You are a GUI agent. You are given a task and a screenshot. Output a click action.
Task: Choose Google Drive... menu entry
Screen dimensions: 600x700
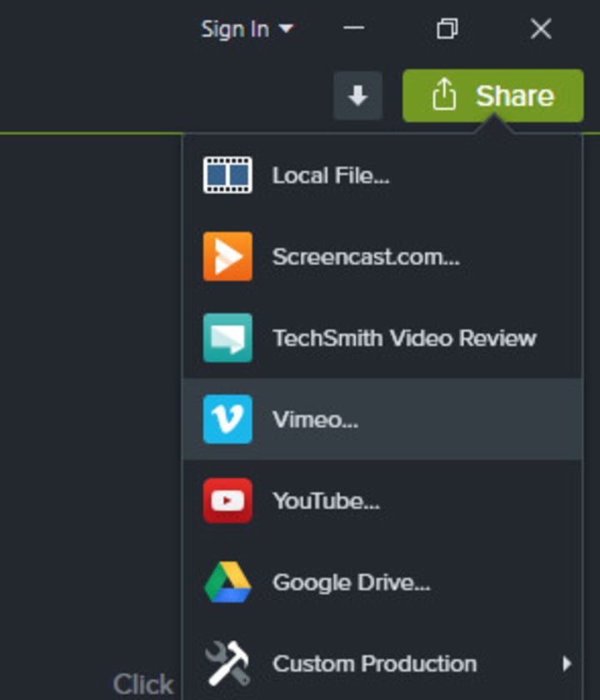pos(382,582)
